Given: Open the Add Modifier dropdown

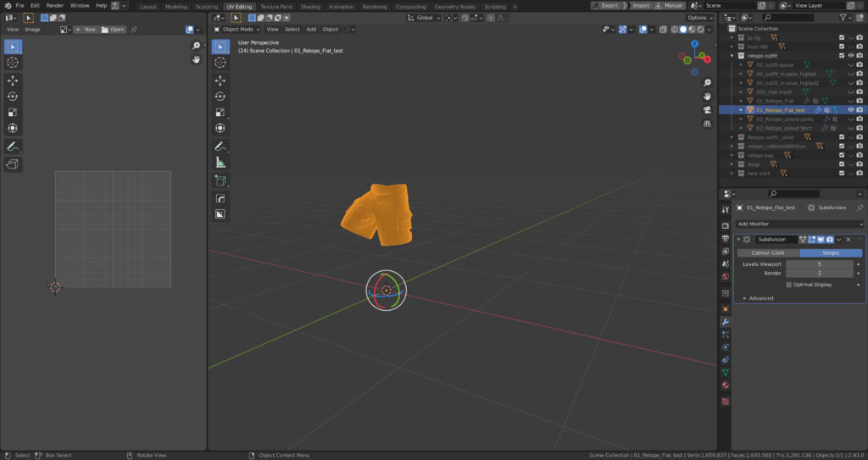Looking at the screenshot, I should click(x=799, y=224).
